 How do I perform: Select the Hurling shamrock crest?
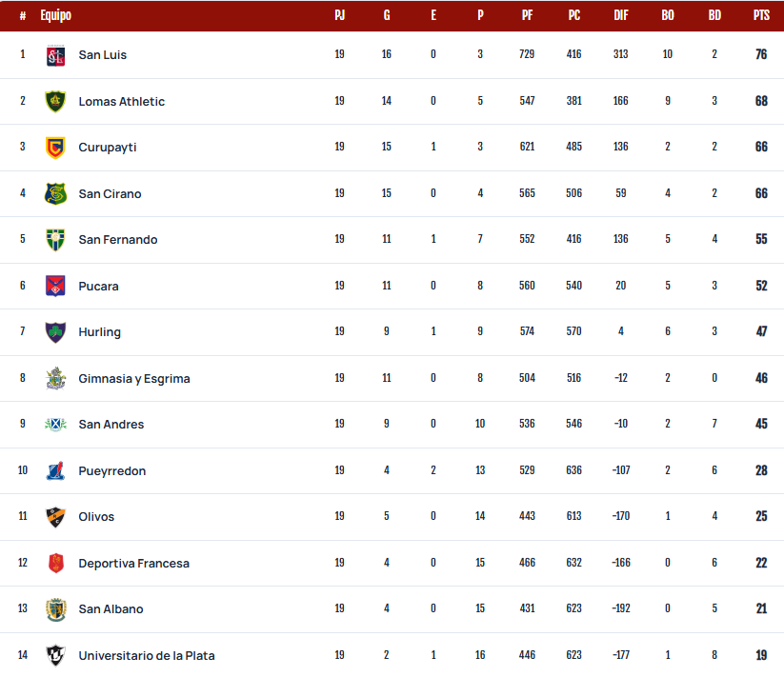(55, 332)
